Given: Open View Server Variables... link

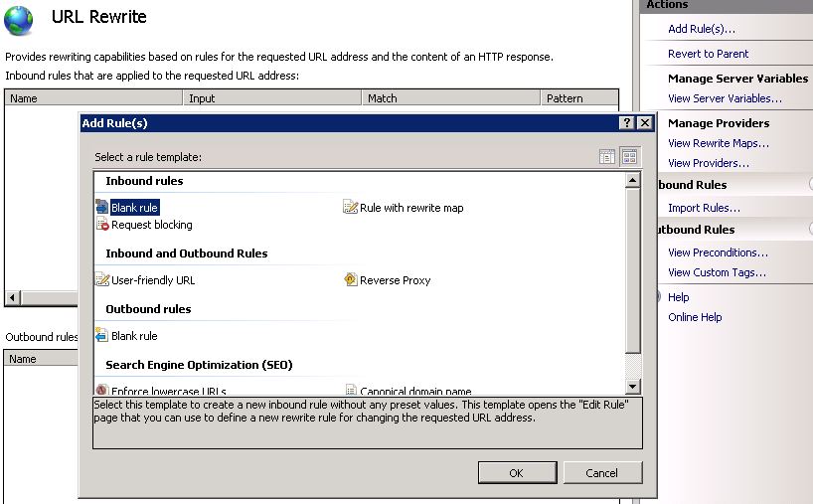Looking at the screenshot, I should 725,98.
